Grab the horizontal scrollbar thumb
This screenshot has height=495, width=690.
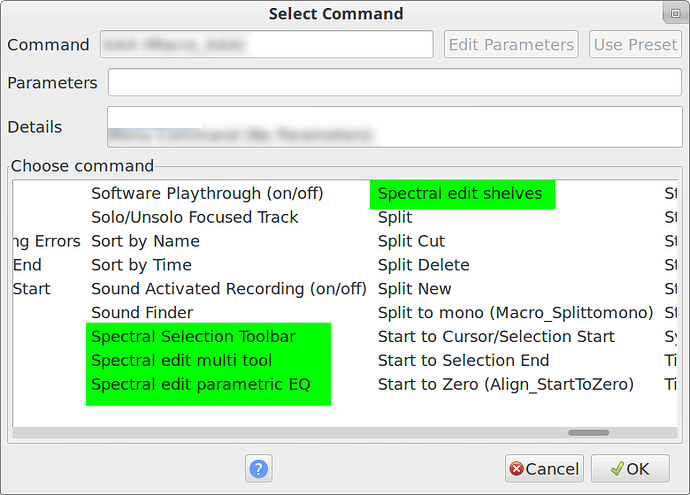(x=588, y=433)
